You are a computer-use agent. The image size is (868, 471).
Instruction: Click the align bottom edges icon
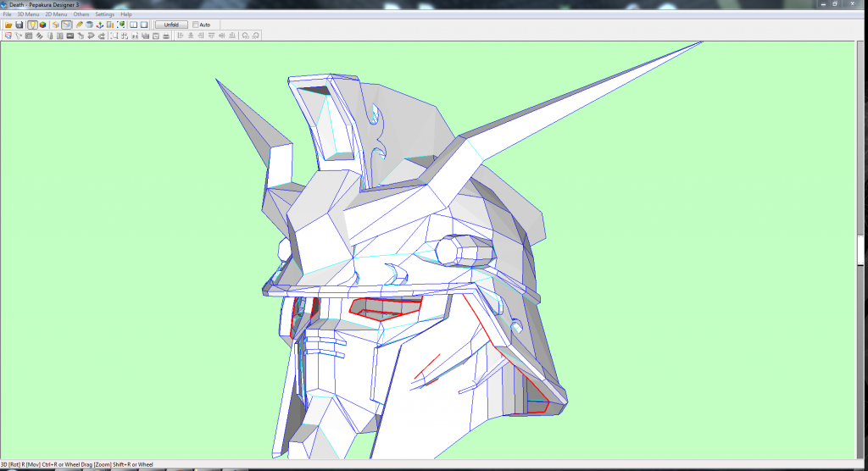pyautogui.click(x=232, y=36)
